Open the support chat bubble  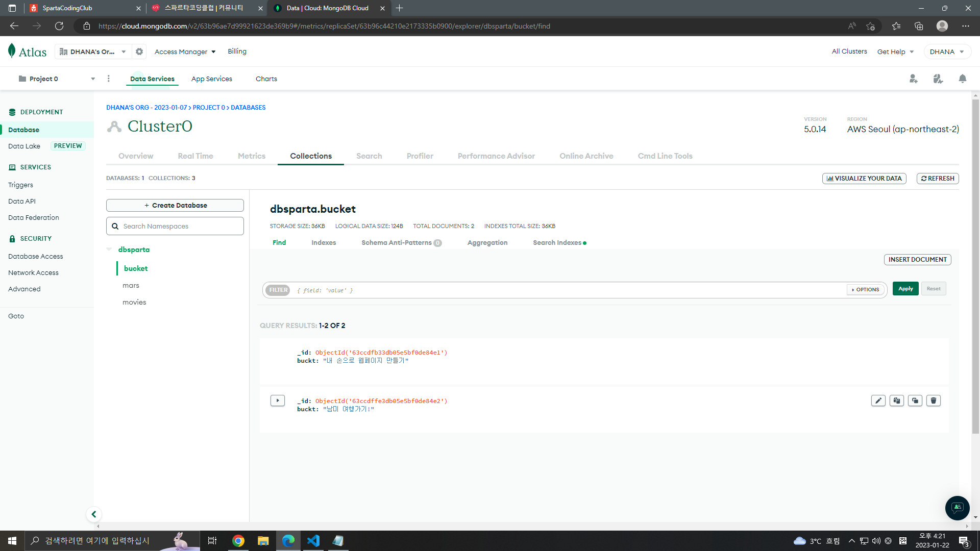(958, 508)
